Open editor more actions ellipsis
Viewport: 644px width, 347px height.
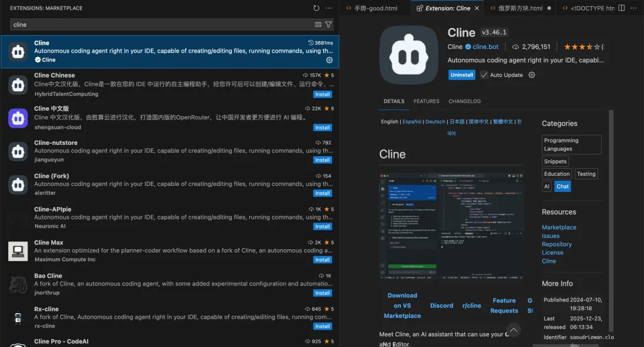[x=634, y=8]
